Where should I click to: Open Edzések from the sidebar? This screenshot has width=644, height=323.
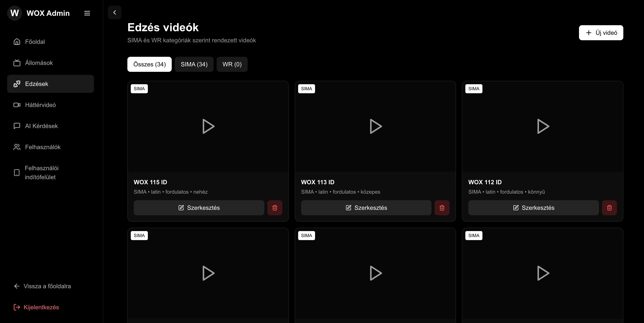tap(51, 84)
